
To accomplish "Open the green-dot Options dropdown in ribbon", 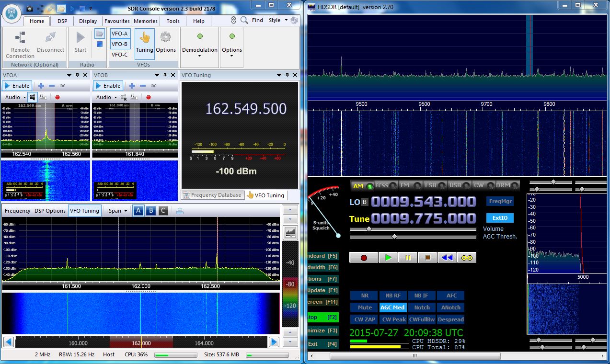I will pyautogui.click(x=232, y=46).
